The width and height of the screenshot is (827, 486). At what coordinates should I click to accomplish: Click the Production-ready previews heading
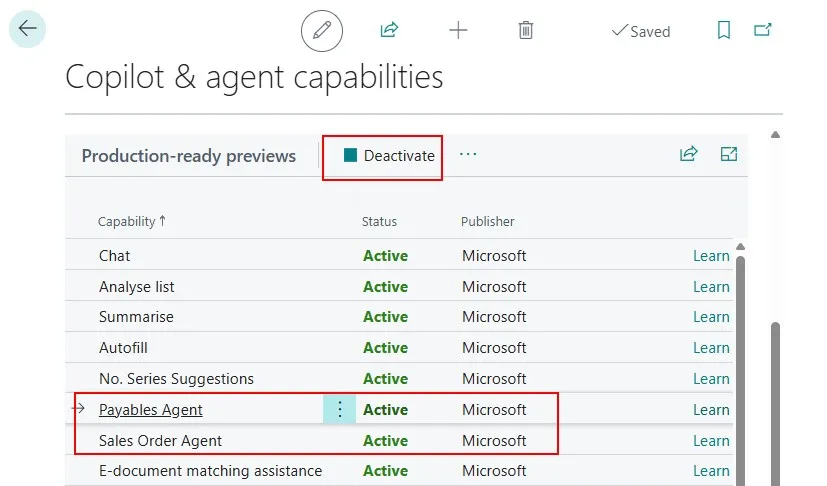pos(189,156)
